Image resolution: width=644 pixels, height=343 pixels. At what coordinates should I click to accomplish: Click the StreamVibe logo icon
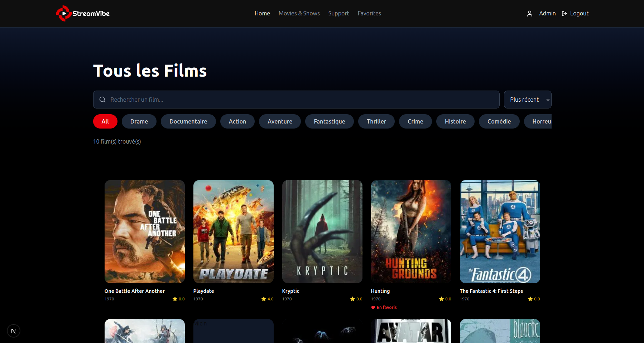[63, 14]
